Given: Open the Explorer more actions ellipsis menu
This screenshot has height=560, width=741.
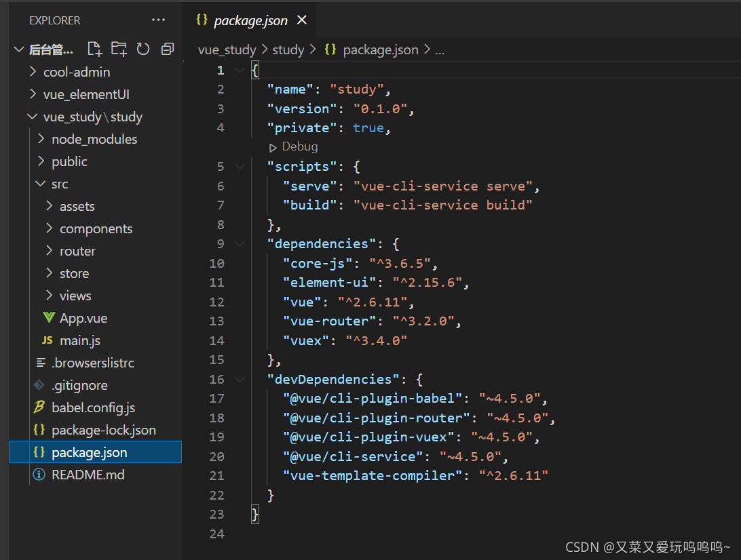Looking at the screenshot, I should coord(158,20).
